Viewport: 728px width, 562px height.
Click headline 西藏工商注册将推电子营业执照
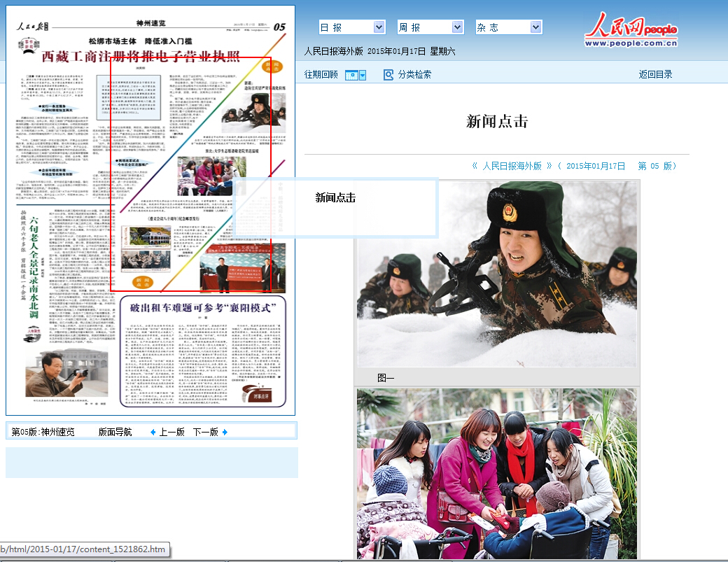pos(141,56)
